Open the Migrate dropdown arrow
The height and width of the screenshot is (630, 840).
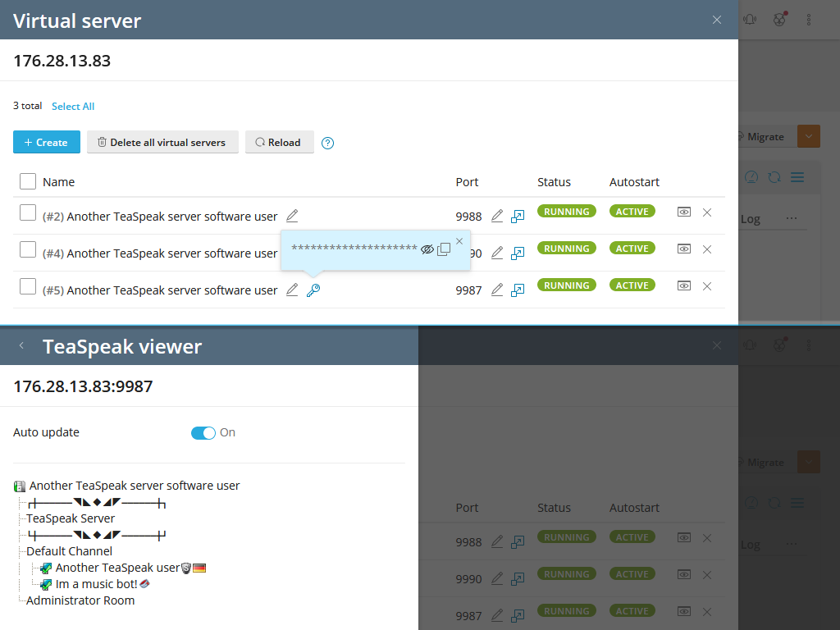pyautogui.click(x=808, y=136)
